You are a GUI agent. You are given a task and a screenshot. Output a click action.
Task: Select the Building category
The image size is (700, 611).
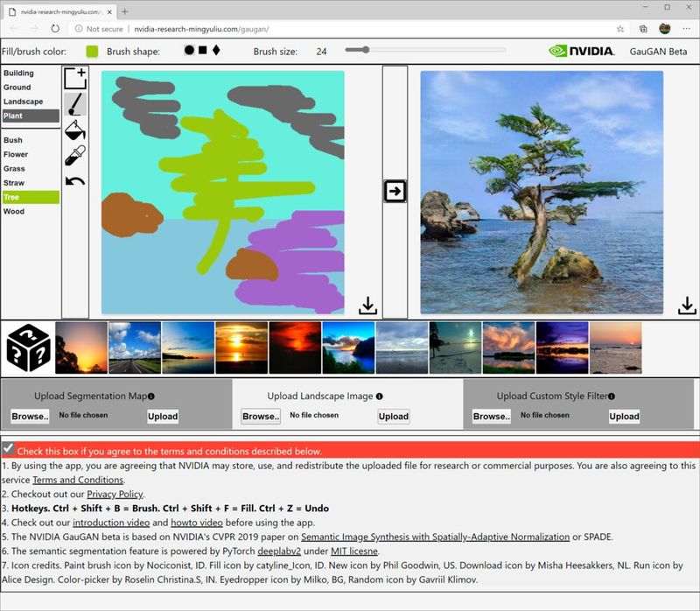coord(31,73)
